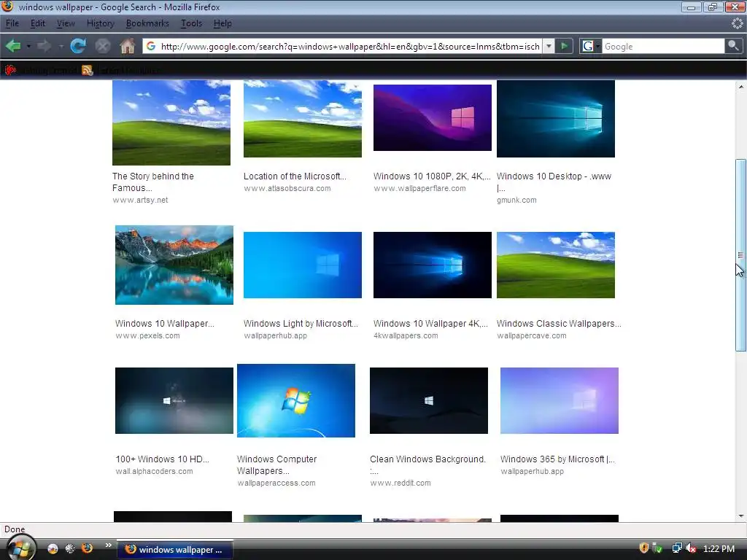Open the File menu
The width and height of the screenshot is (747, 560).
click(12, 23)
